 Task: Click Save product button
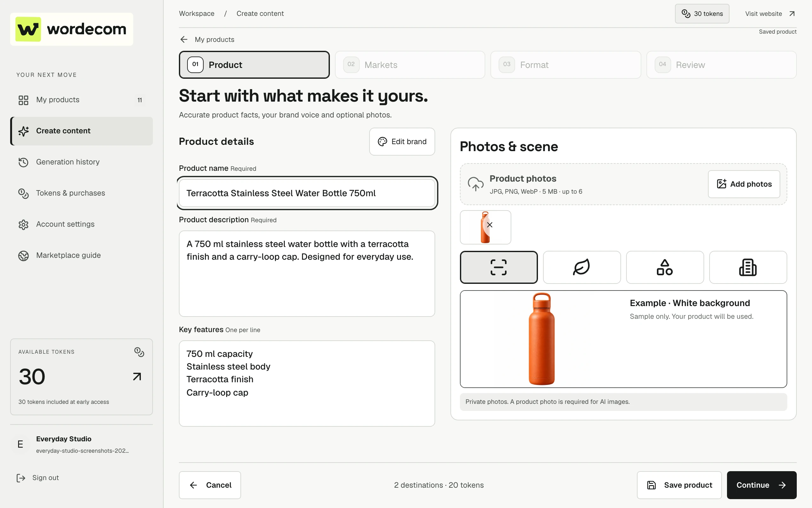tap(679, 485)
